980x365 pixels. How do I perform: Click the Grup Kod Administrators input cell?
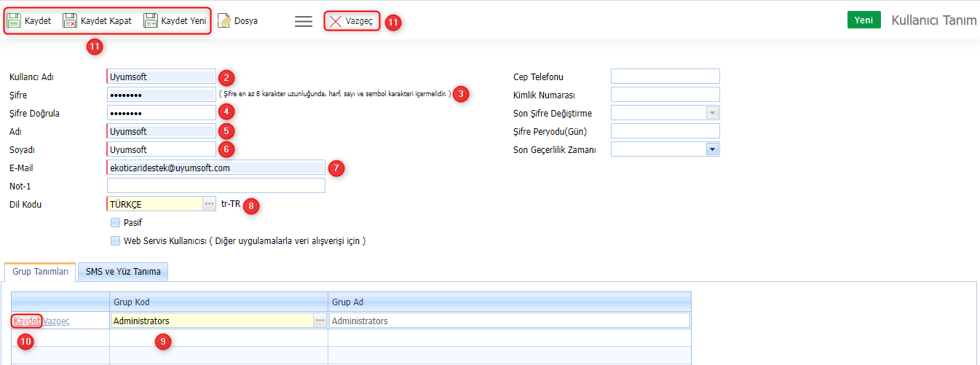pyautogui.click(x=212, y=321)
